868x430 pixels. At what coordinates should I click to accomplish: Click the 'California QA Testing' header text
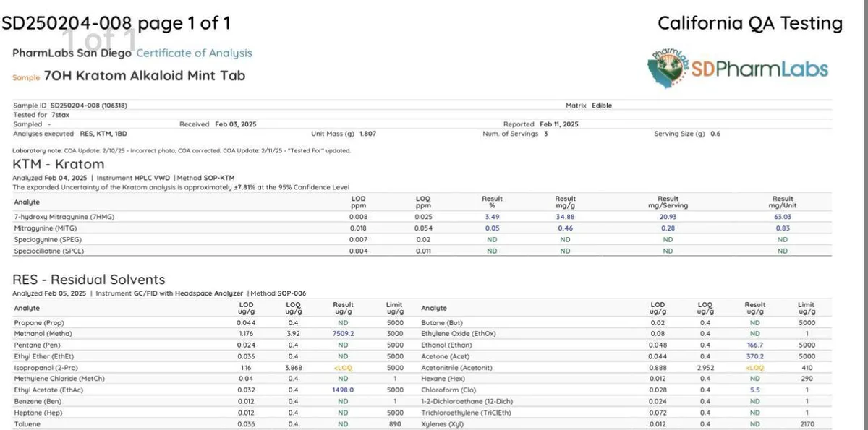click(750, 23)
